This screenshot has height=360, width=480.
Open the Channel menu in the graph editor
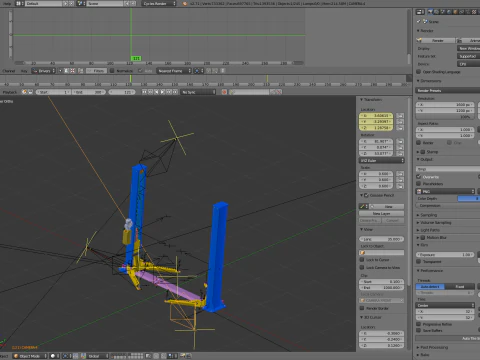(x=9, y=71)
